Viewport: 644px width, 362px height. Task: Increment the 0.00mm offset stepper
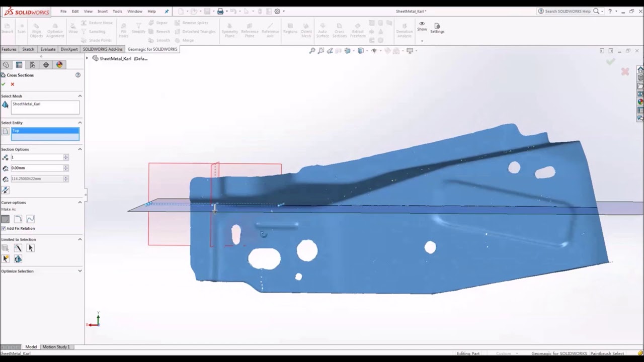tap(66, 166)
